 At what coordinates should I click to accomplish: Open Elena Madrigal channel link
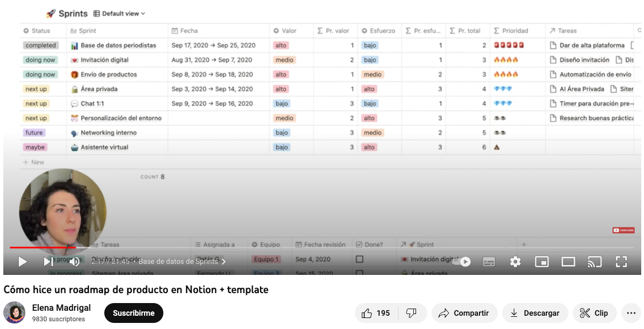coord(62,307)
